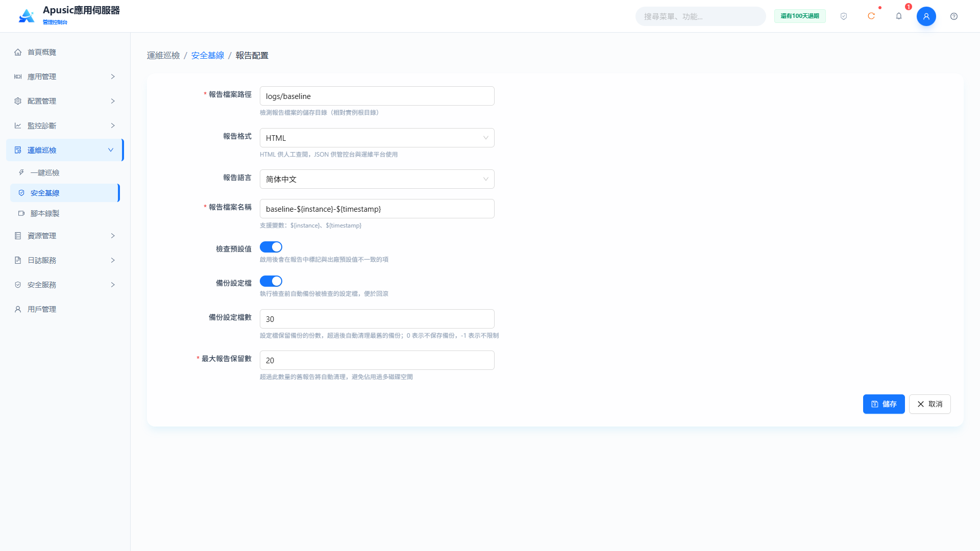Toggle the 備份設定檔 switch
Screen dimensions: 980x551
(x=271, y=281)
